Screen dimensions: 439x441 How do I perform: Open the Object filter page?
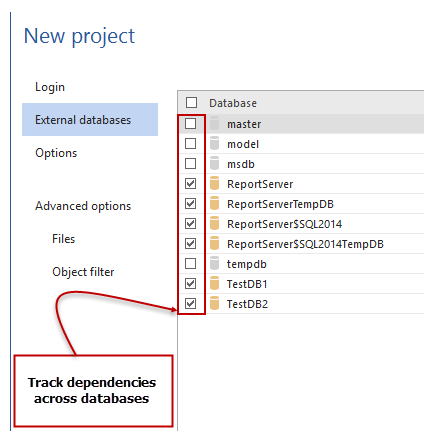(83, 272)
